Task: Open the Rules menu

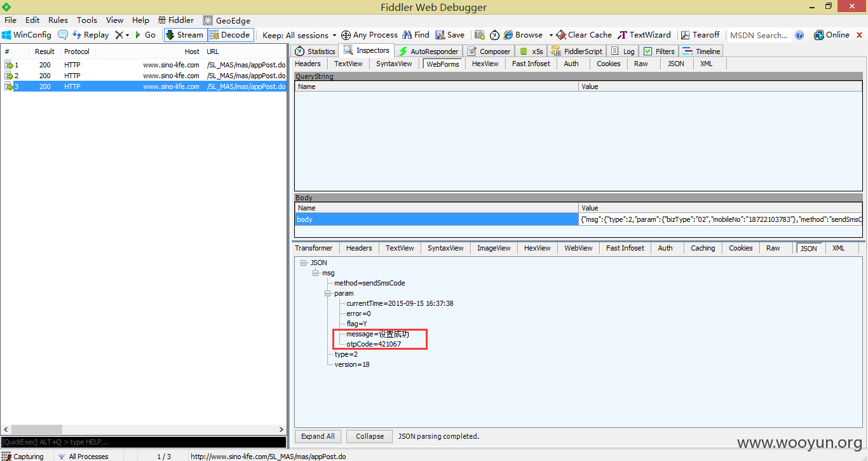Action: [x=58, y=20]
